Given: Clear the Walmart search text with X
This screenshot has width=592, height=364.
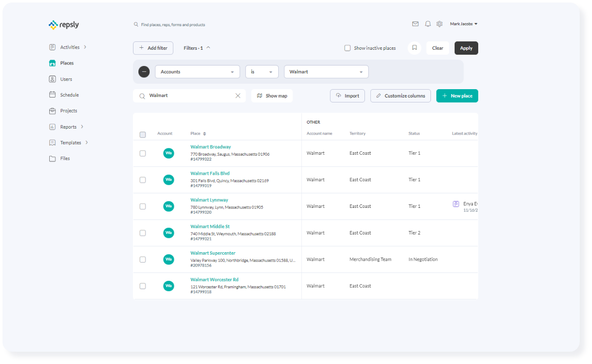Looking at the screenshot, I should tap(238, 96).
